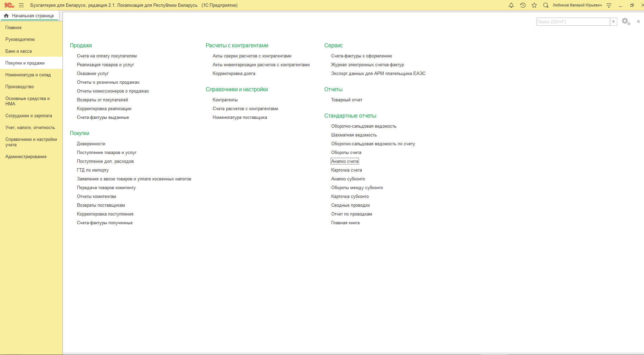The image size is (644, 355).
Task: Open favorites star icon
Action: pos(534,5)
